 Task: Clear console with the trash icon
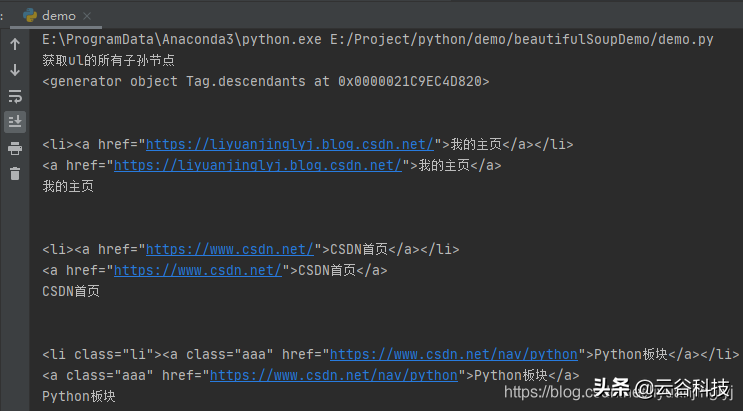pyautogui.click(x=15, y=174)
